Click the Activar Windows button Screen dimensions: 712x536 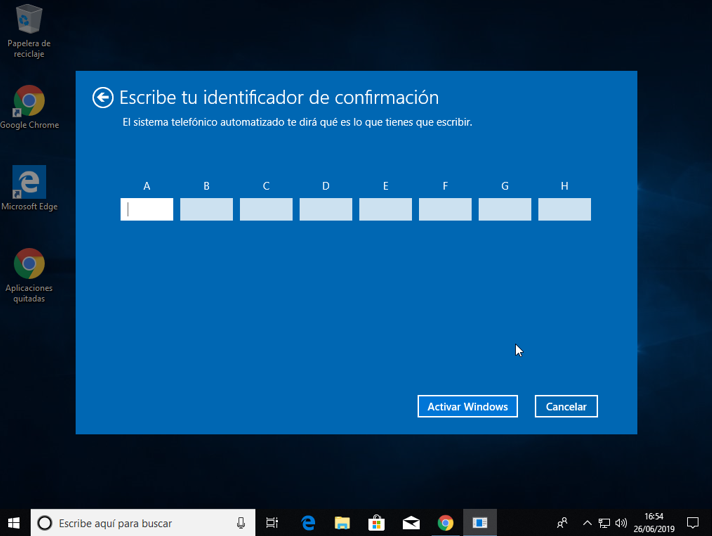468,406
